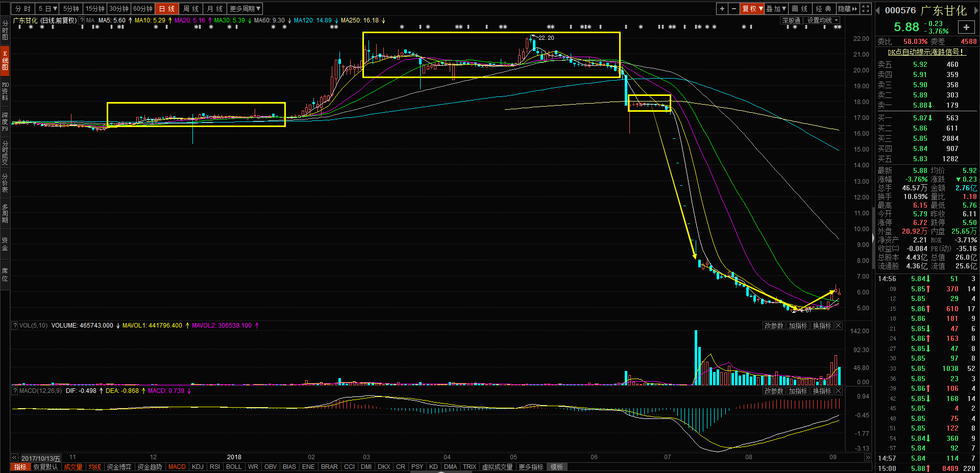Click the zoom out minus icon in chart toolbar
This screenshot has width=980, height=473.
(x=733, y=9)
